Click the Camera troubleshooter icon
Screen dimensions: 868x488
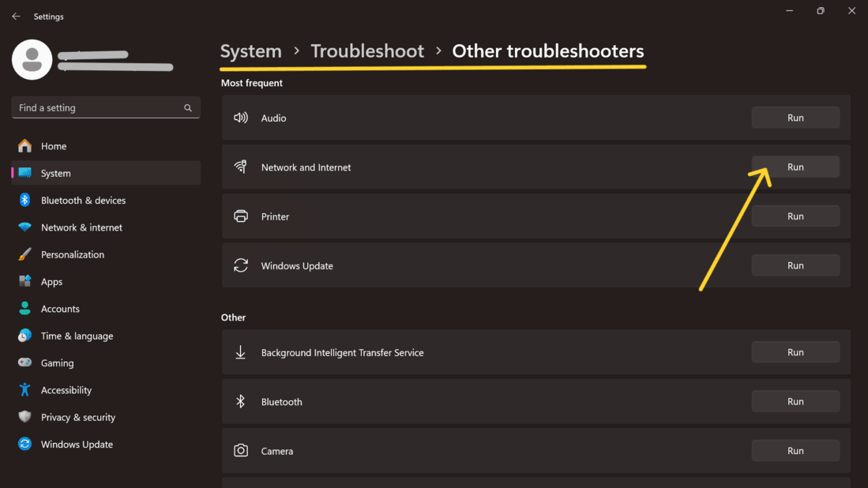pyautogui.click(x=241, y=451)
